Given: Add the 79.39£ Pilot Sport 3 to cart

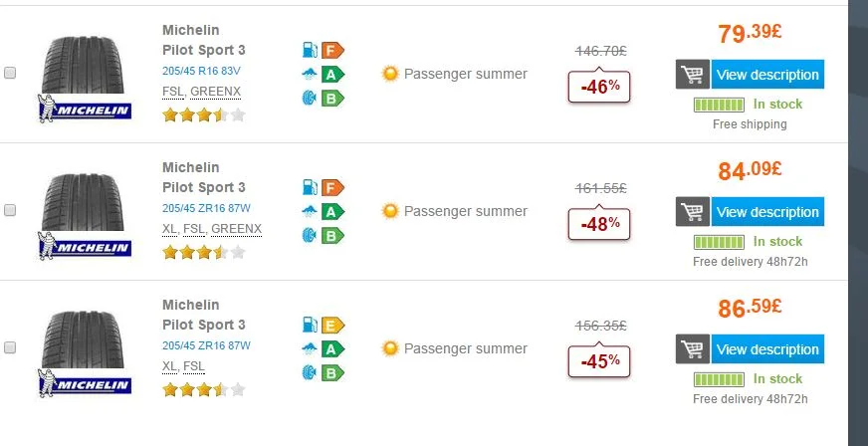Looking at the screenshot, I should click(693, 74).
